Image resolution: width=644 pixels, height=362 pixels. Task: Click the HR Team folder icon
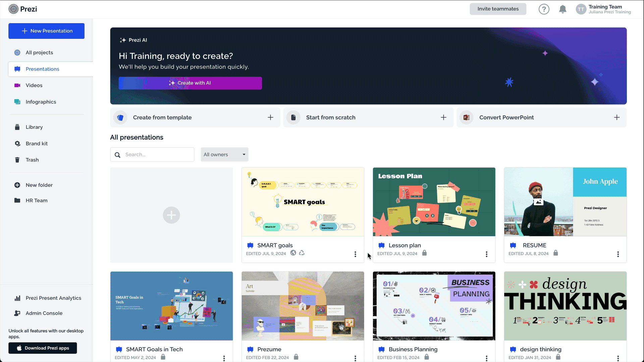tap(17, 200)
